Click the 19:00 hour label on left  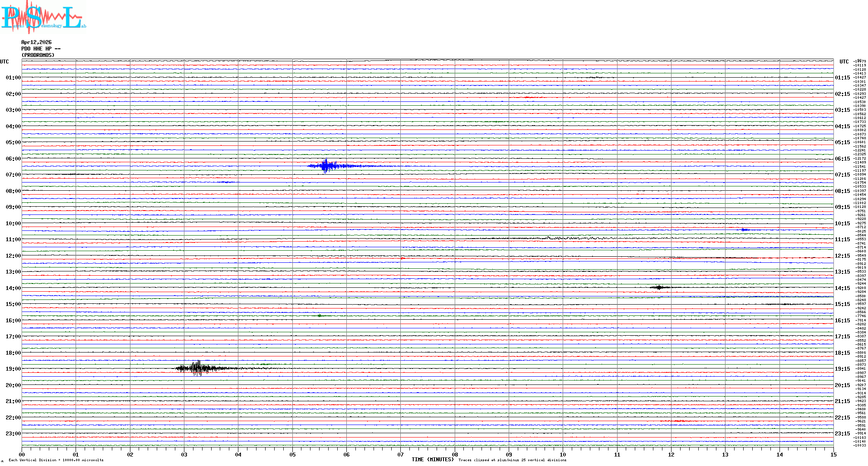(x=13, y=369)
